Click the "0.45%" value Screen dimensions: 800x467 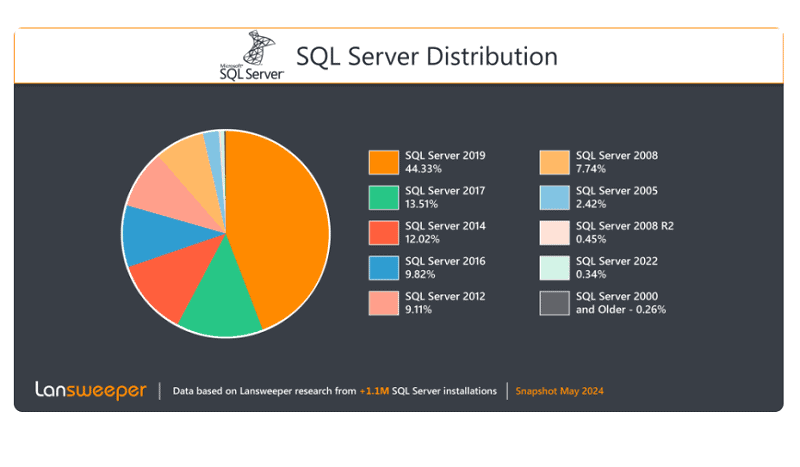tap(591, 239)
